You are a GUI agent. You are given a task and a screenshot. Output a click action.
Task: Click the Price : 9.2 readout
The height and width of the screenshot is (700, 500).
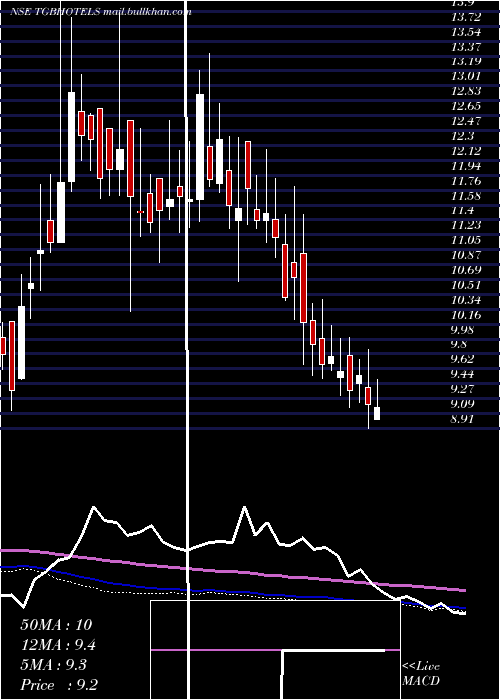coord(59,685)
